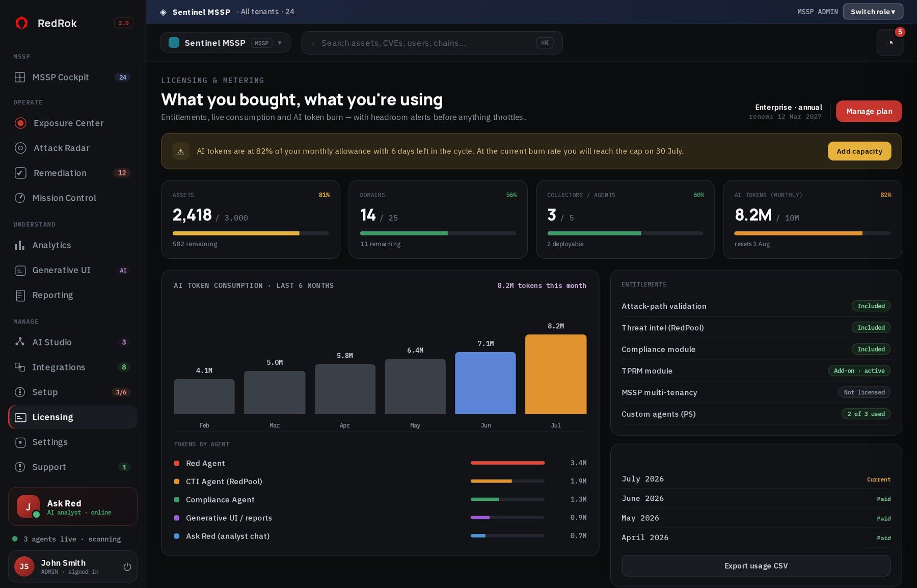Image resolution: width=917 pixels, height=588 pixels.
Task: Click the "Not licensed" badge for MSSP multi-tenancy
Action: 864,392
